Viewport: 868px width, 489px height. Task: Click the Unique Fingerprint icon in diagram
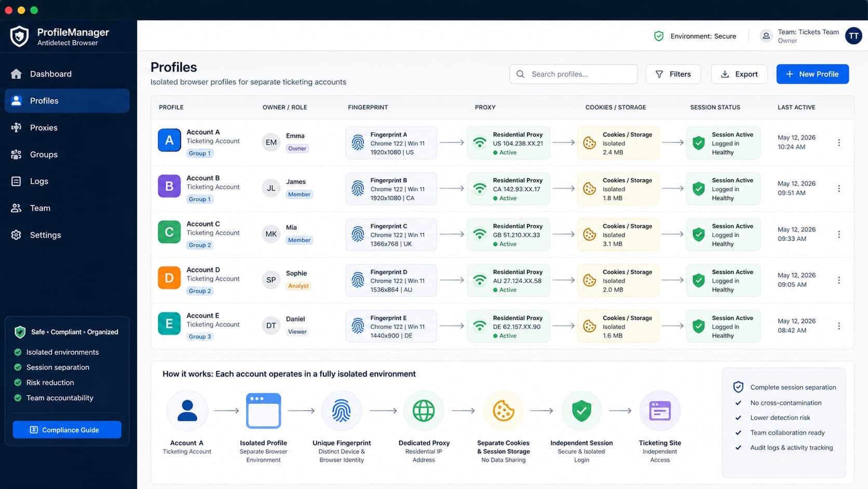[342, 411]
